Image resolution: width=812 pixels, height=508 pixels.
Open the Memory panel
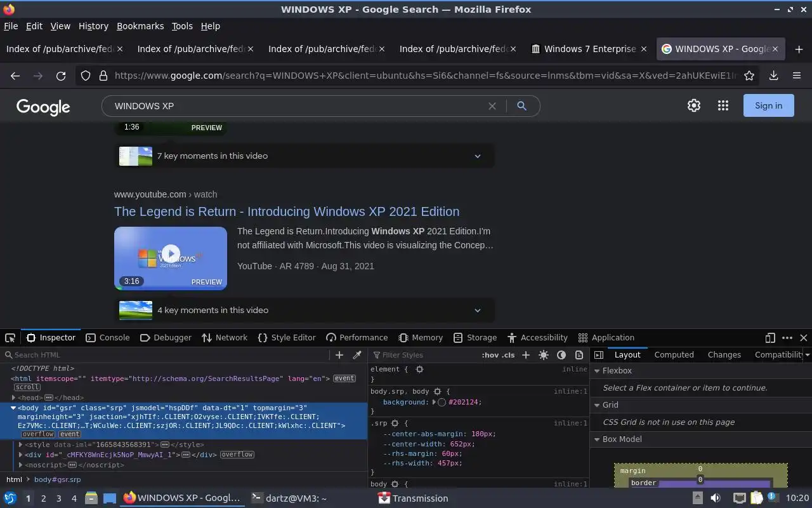421,338
